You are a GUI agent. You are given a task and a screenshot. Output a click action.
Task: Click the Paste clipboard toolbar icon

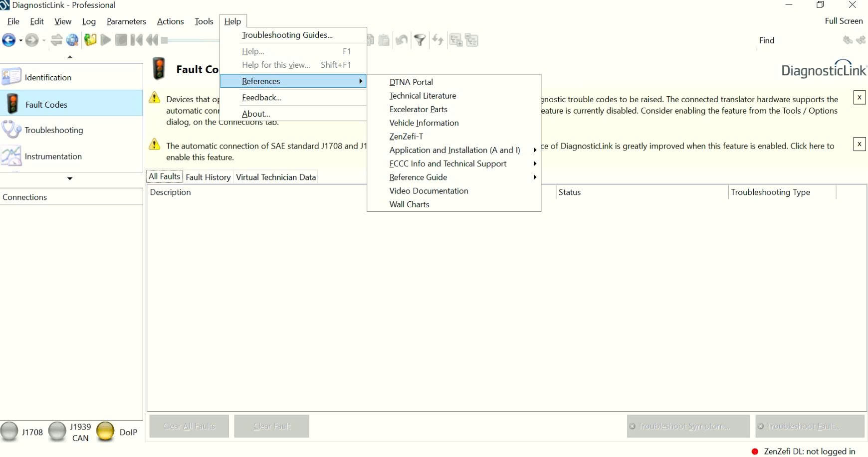pyautogui.click(x=384, y=40)
